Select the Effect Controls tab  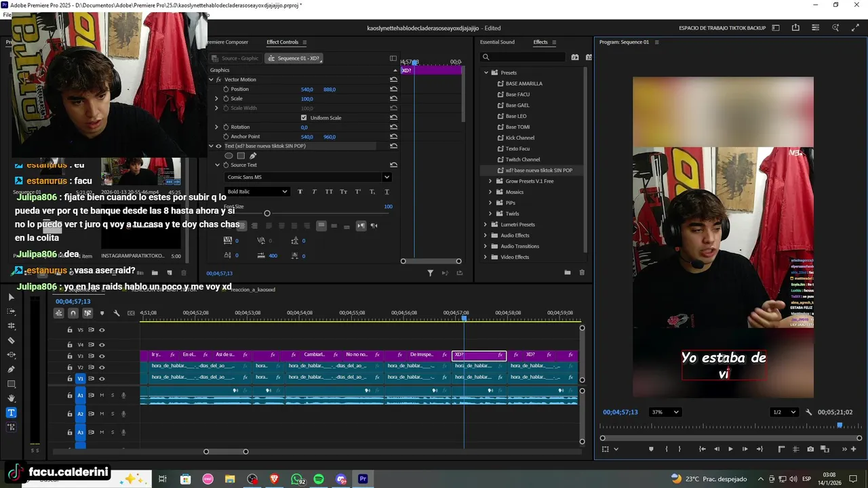[282, 42]
